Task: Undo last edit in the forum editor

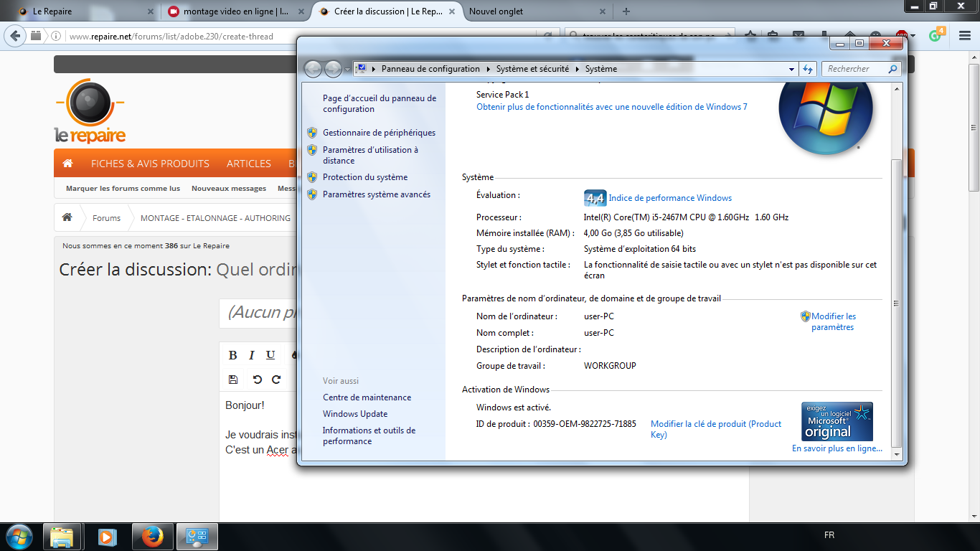Action: pyautogui.click(x=258, y=380)
